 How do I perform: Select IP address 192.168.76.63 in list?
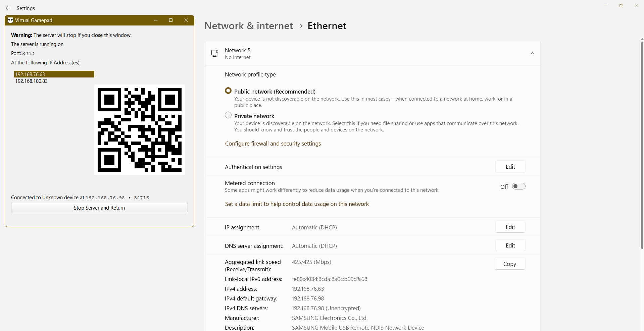coord(54,74)
